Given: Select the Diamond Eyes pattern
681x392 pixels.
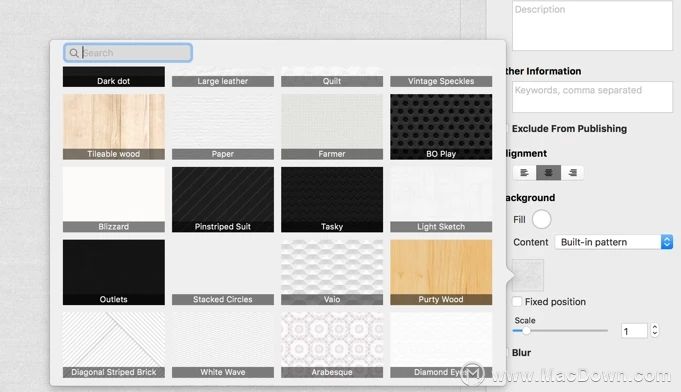Looking at the screenshot, I should click(x=441, y=345).
